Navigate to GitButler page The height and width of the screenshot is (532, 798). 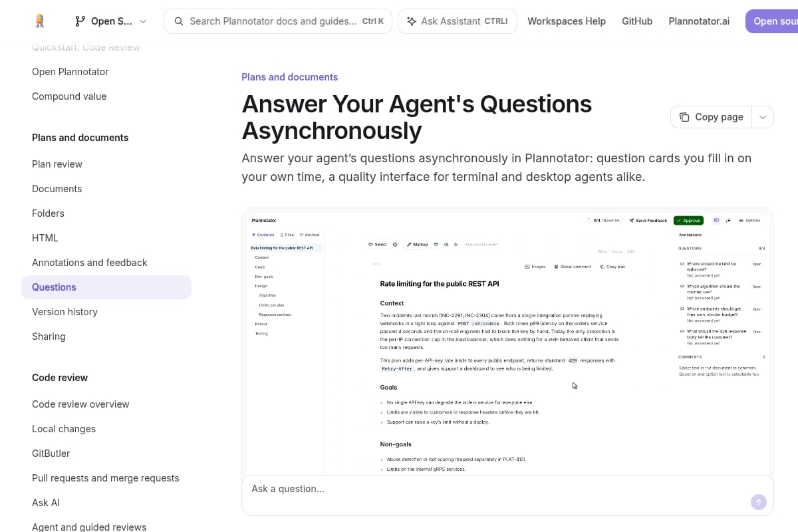[51, 454]
